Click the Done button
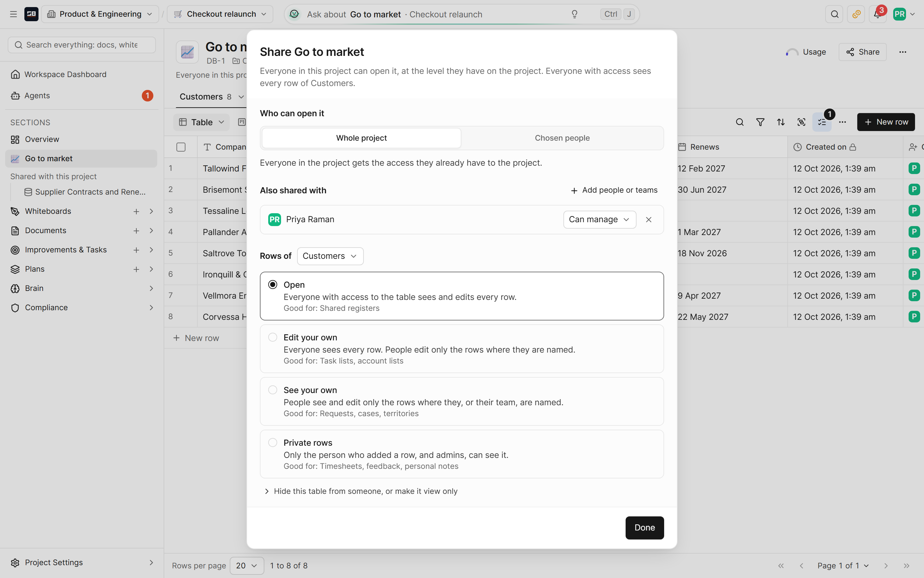 point(645,528)
